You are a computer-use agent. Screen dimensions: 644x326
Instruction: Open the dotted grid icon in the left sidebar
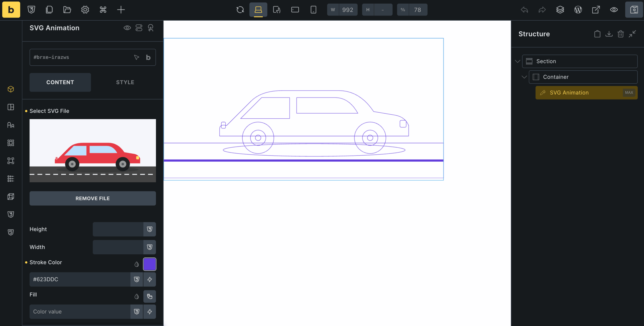tap(11, 178)
